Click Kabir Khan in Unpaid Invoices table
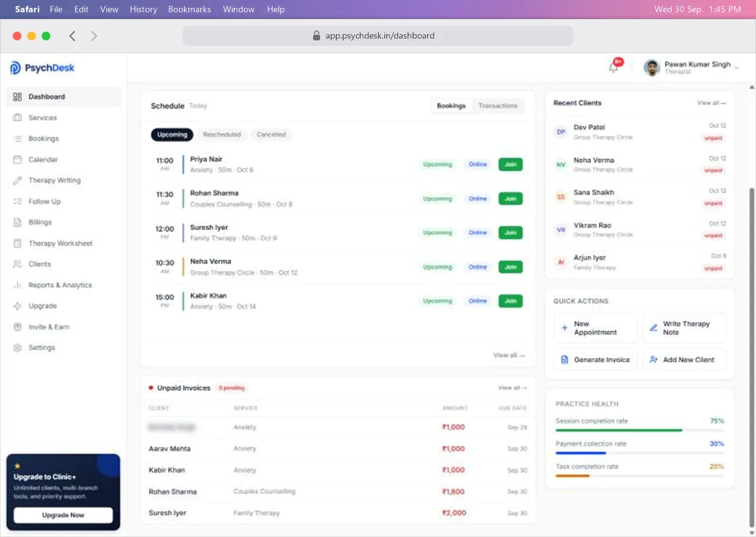The height and width of the screenshot is (537, 756). click(167, 470)
